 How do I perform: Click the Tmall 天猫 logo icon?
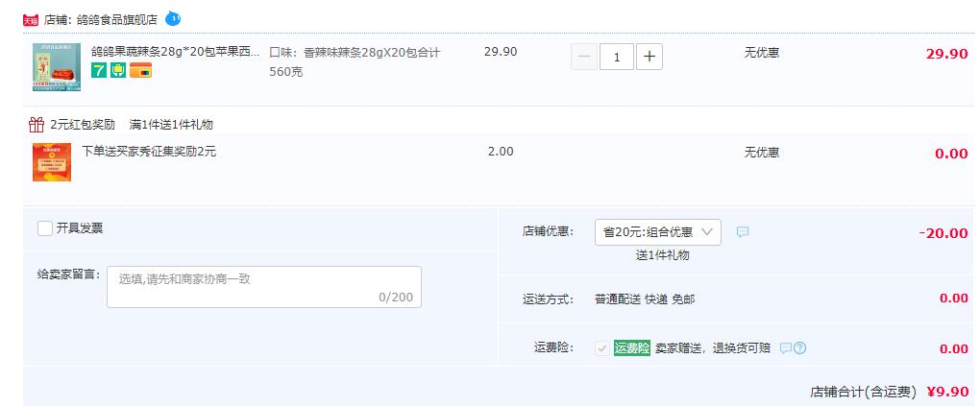pos(31,20)
